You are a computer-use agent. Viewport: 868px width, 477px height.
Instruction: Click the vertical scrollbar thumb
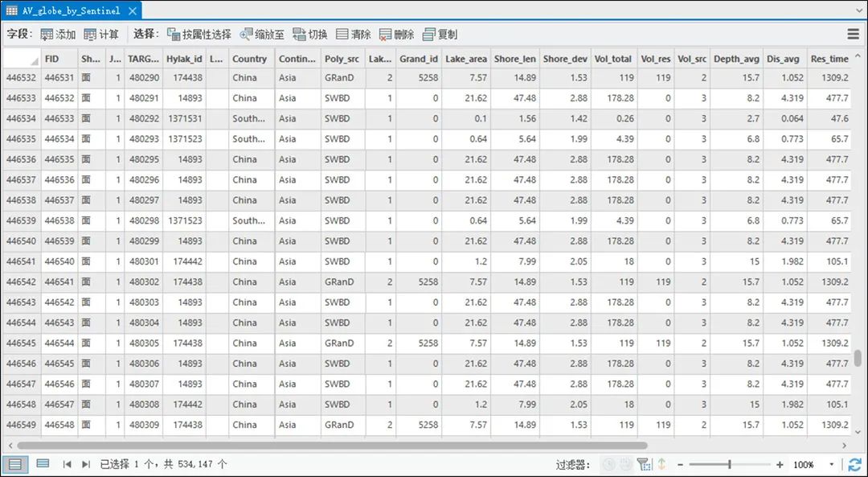coord(858,358)
